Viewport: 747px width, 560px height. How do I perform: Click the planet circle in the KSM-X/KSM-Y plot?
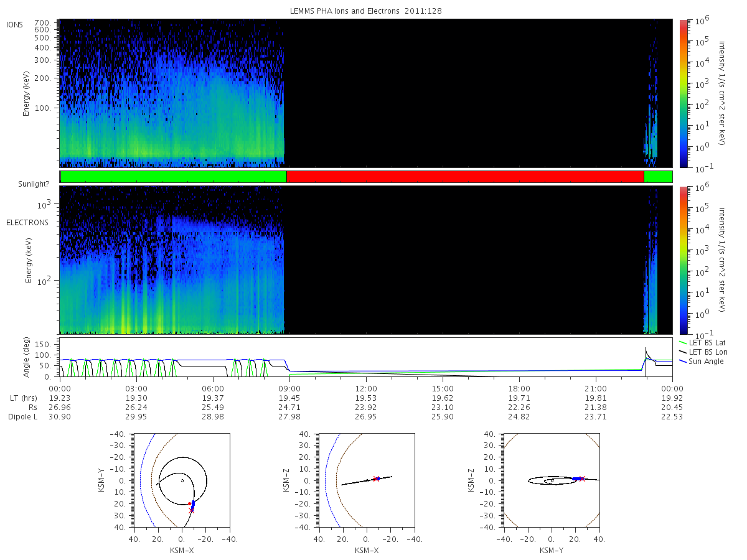(182, 480)
